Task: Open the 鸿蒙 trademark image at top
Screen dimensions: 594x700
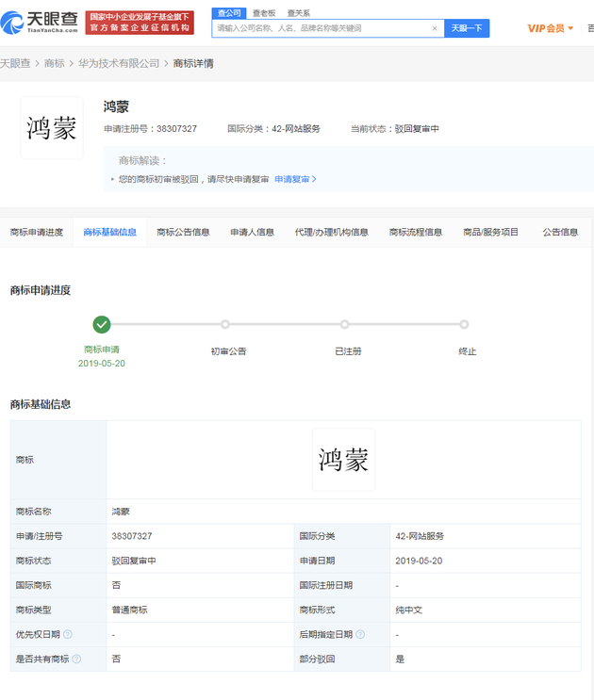Action: [52, 128]
